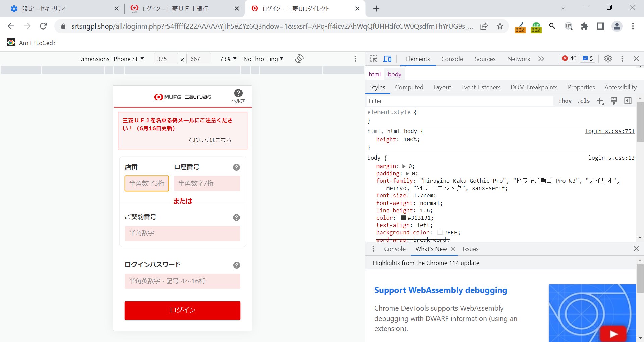Switch to the Console panel tab
644x342 pixels.
[x=452, y=59]
